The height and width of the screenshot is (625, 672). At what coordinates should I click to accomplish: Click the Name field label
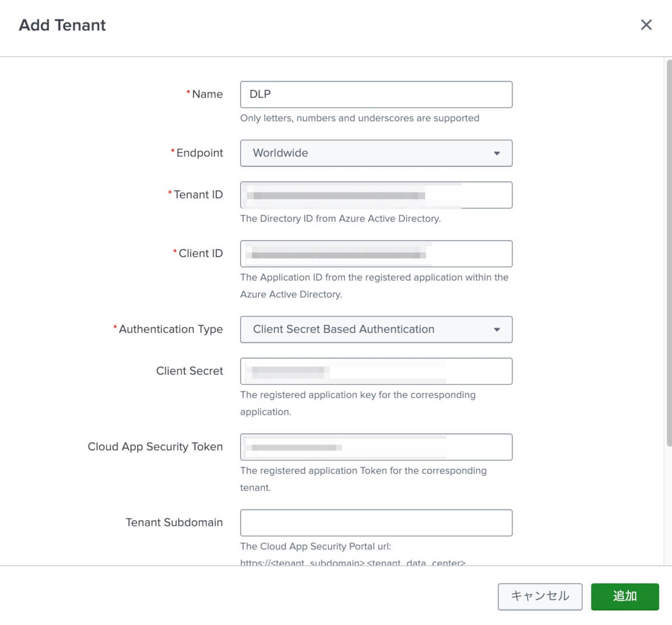point(207,94)
